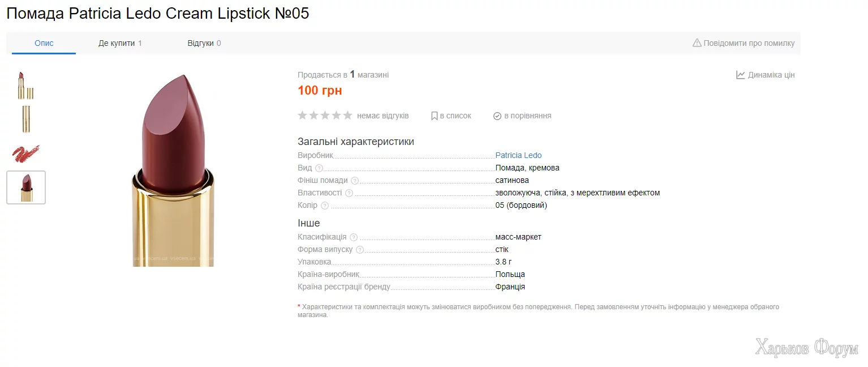Screen dimensions: 868x367
Task: Open Динаміка цін link
Action: [771, 75]
